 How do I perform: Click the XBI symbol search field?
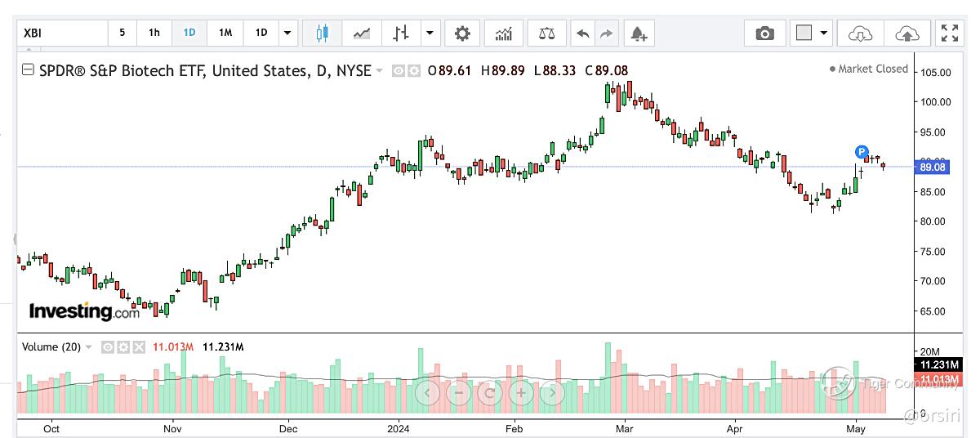(x=62, y=33)
